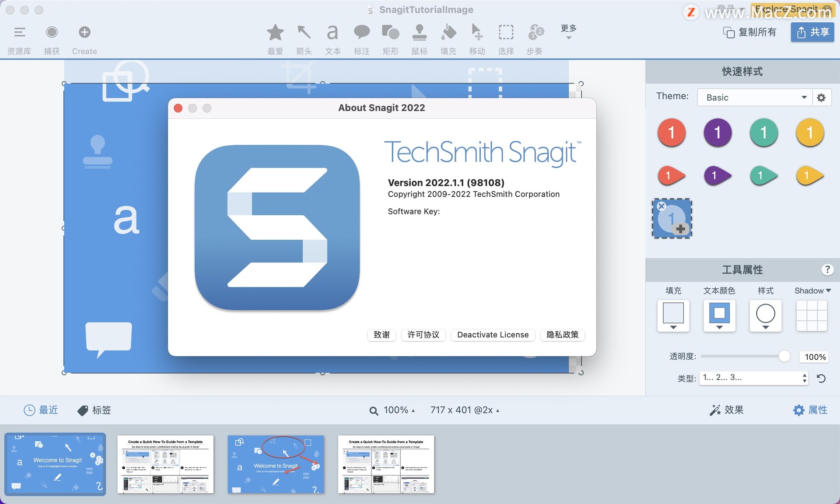Screen dimensions: 840x504
Task: Select the 移动 move tool
Action: [x=477, y=39]
